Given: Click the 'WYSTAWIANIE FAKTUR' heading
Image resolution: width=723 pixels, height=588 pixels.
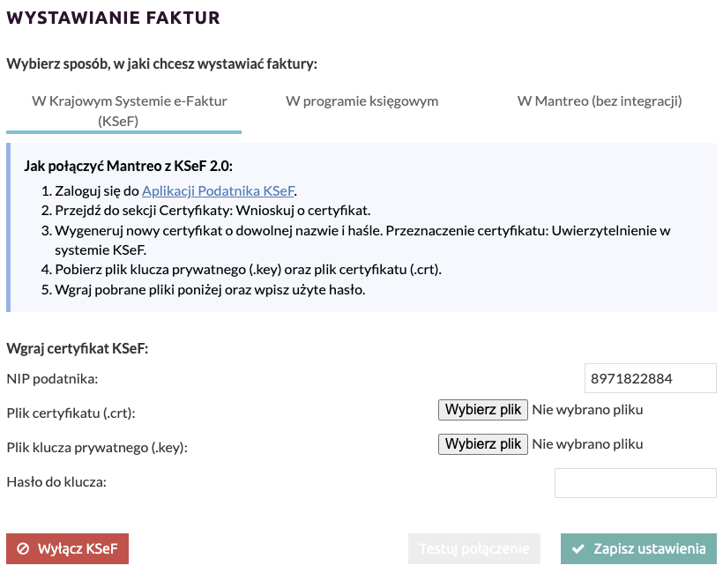Looking at the screenshot, I should [113, 18].
